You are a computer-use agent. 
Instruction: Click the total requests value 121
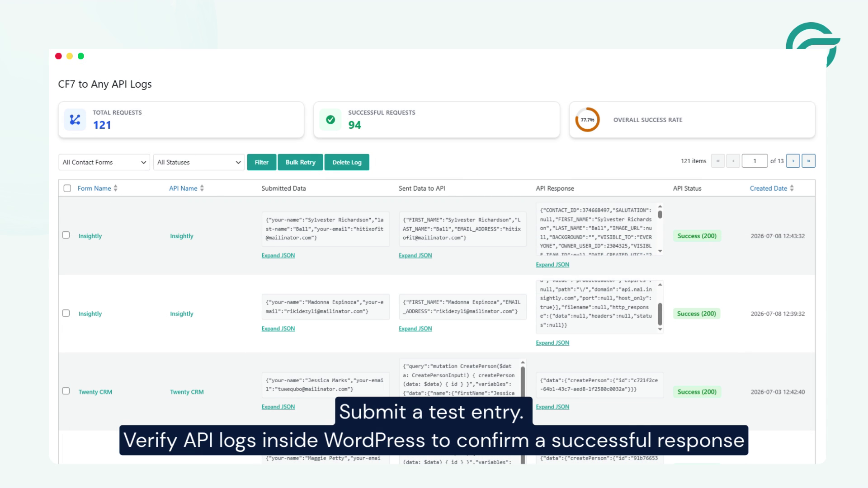click(102, 125)
